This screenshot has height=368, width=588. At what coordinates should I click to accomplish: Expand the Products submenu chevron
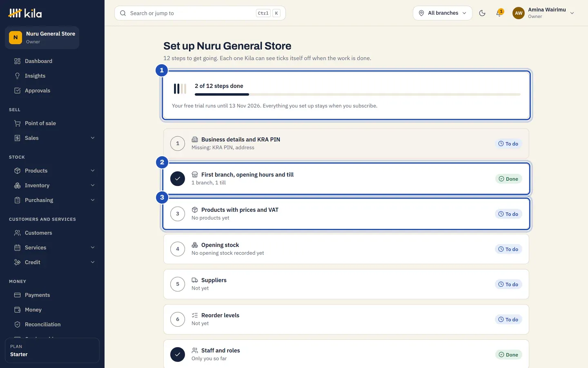point(93,171)
